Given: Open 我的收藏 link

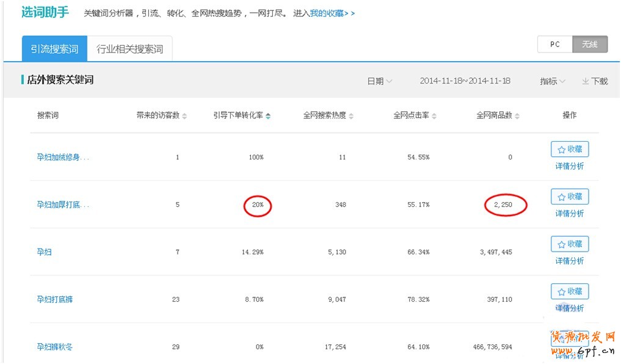Looking at the screenshot, I should pyautogui.click(x=327, y=13).
